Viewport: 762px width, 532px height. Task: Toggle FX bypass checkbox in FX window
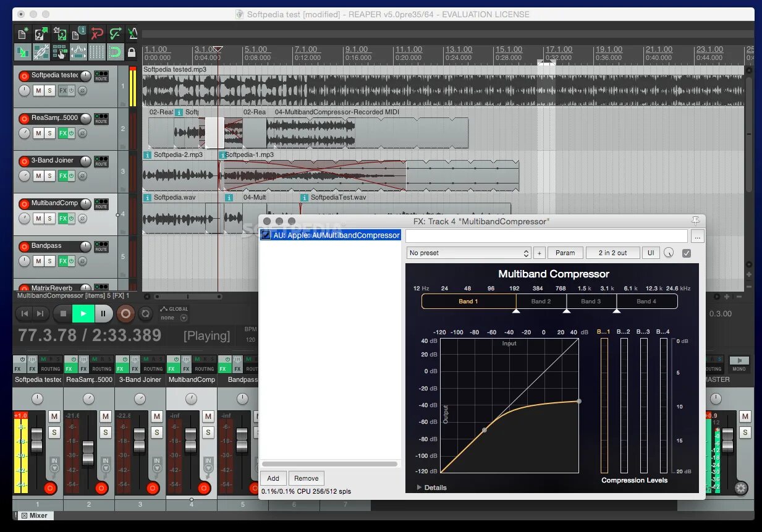[686, 253]
